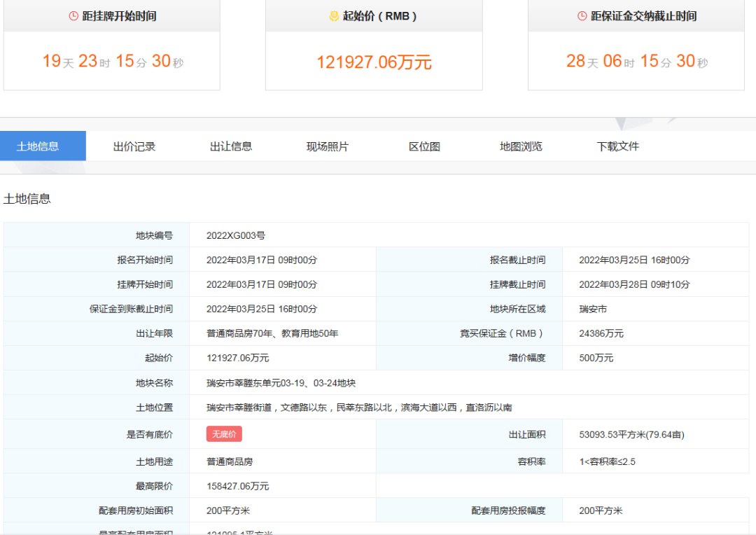
Task: Click the deposit amount 24386万元
Action: 601,334
